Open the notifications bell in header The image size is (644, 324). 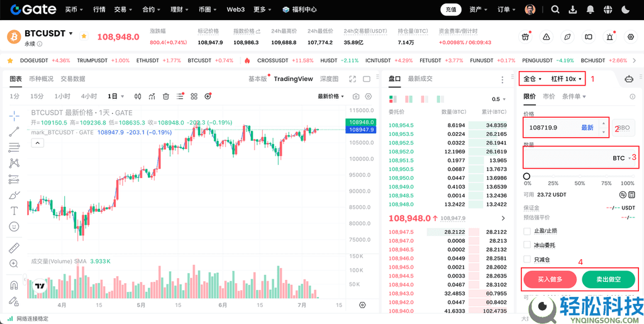click(x=591, y=9)
